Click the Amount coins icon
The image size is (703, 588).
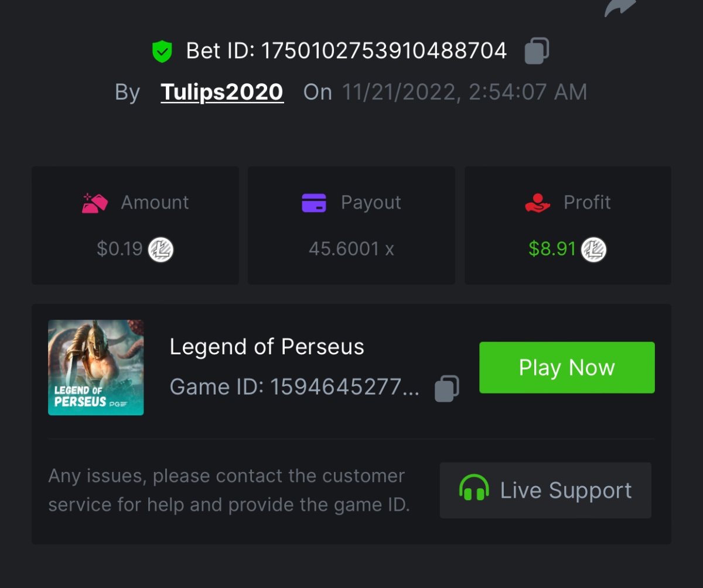95,203
